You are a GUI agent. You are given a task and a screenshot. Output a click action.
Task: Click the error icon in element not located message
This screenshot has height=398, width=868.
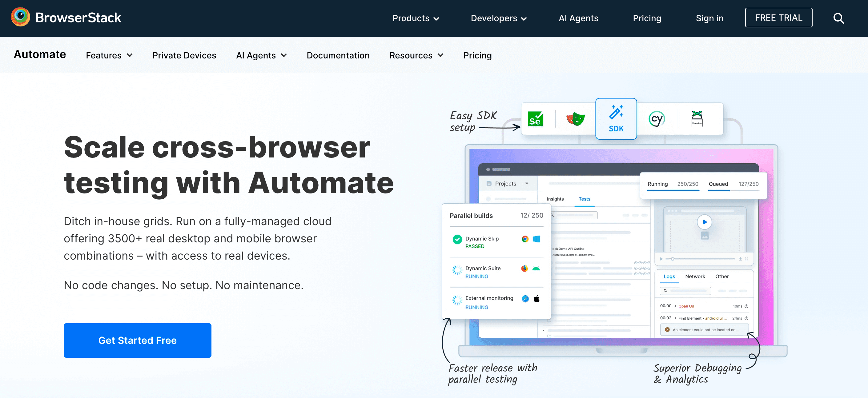tap(667, 330)
